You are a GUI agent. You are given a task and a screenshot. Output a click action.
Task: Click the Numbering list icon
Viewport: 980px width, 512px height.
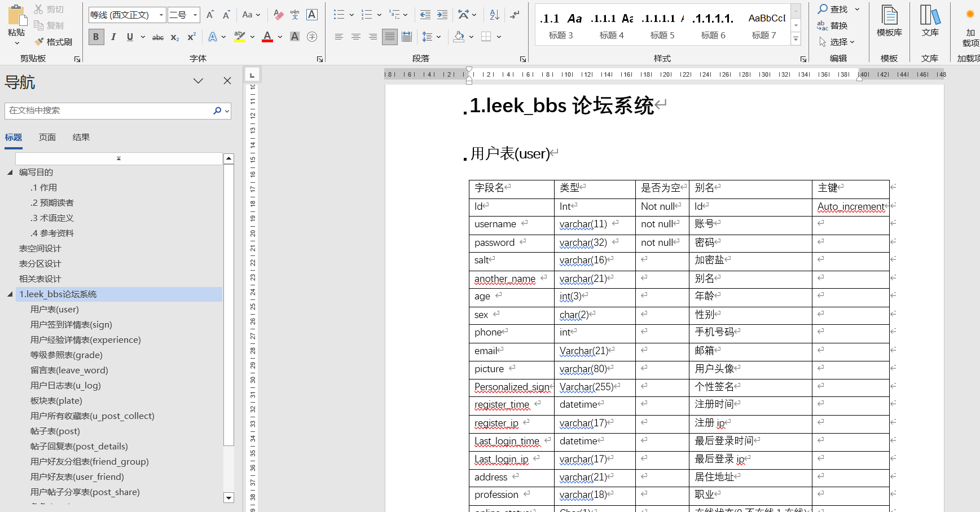point(367,15)
